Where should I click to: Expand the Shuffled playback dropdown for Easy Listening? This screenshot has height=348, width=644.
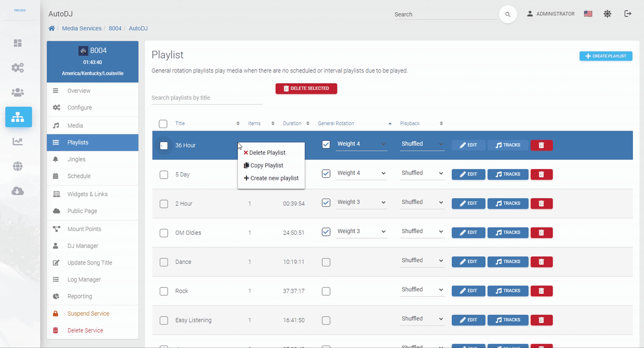[x=422, y=319]
